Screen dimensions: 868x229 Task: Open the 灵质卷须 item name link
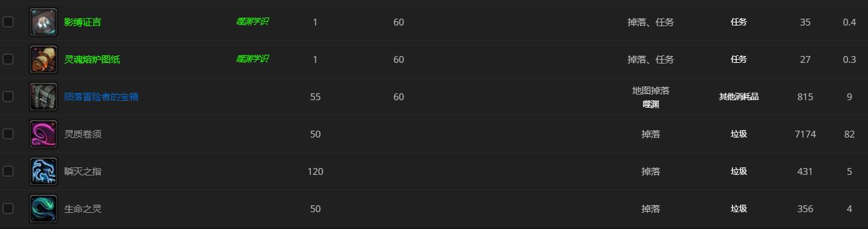(x=83, y=134)
